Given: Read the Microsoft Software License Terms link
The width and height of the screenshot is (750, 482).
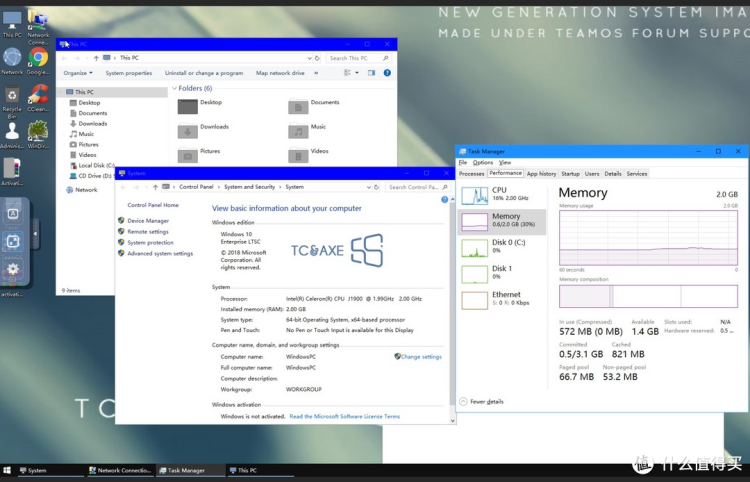Looking at the screenshot, I should pyautogui.click(x=344, y=416).
